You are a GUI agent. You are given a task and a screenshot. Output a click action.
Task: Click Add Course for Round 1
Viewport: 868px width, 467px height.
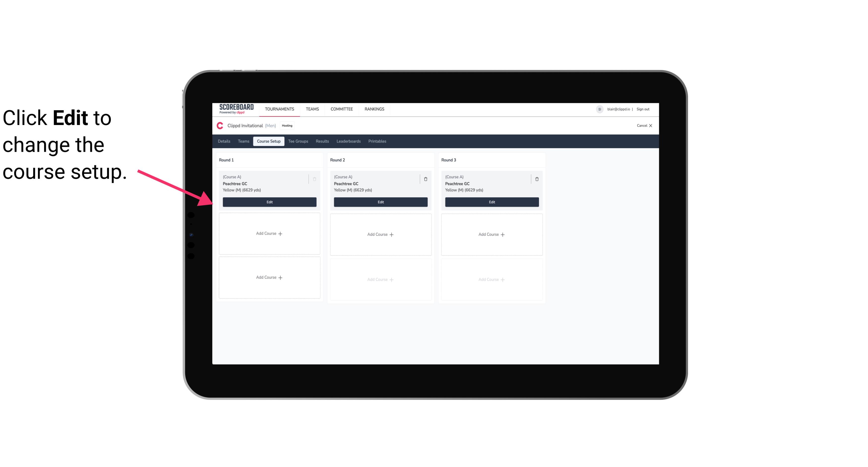pyautogui.click(x=269, y=234)
